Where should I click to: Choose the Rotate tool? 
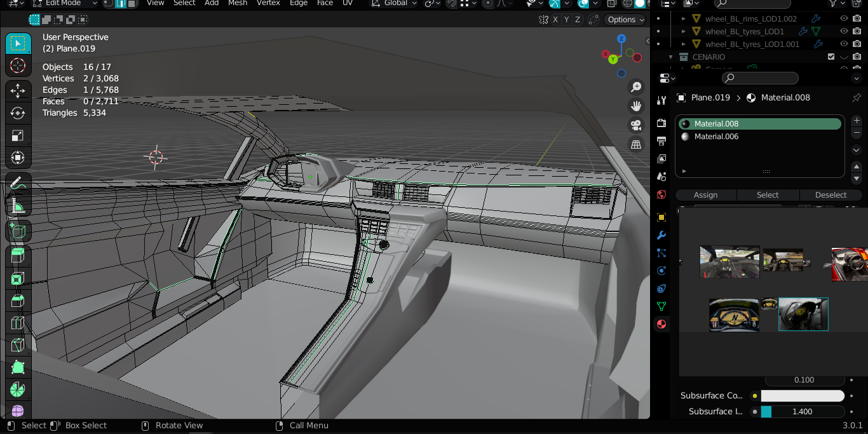pyautogui.click(x=18, y=113)
